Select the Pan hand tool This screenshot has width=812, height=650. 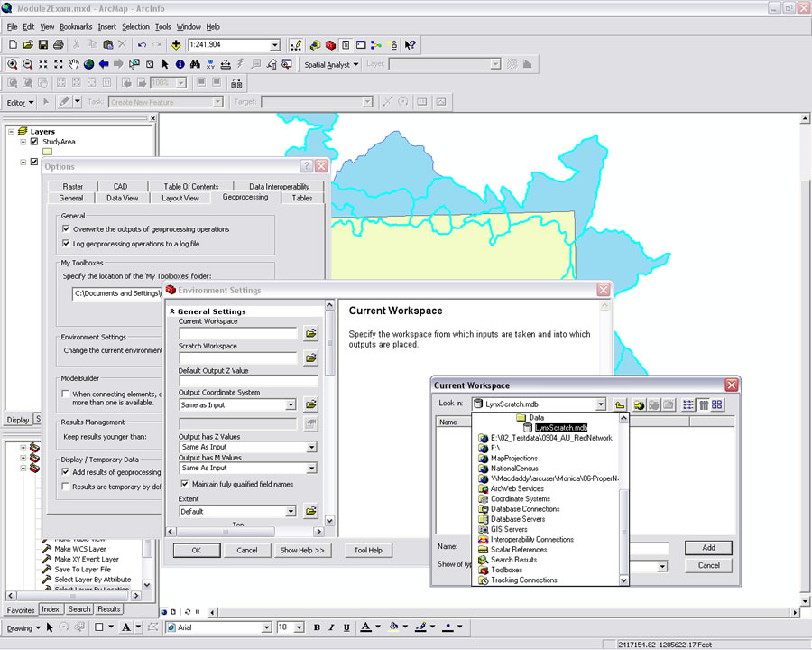point(74,64)
